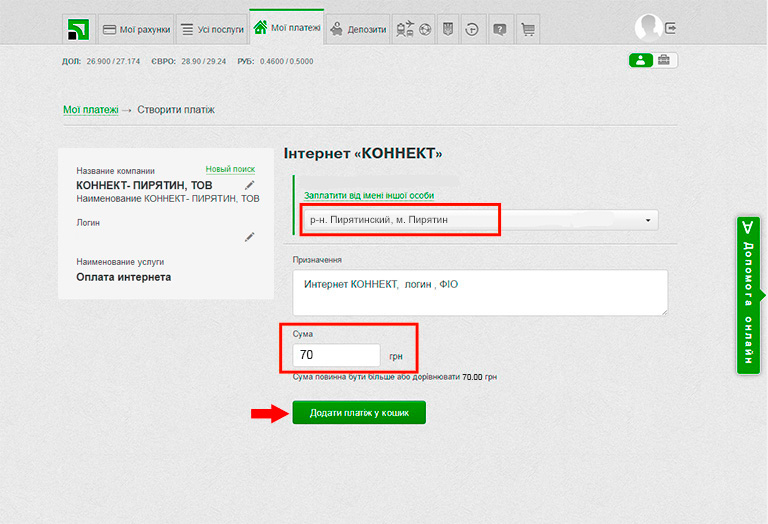The width and height of the screenshot is (768, 524).
Task: Click the Новый поиск link
Action: 230,169
